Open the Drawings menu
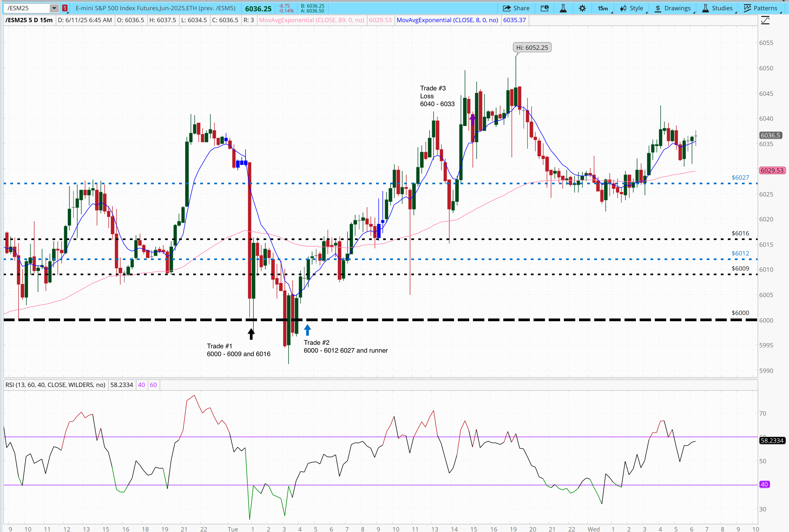789x532 pixels. tap(673, 8)
